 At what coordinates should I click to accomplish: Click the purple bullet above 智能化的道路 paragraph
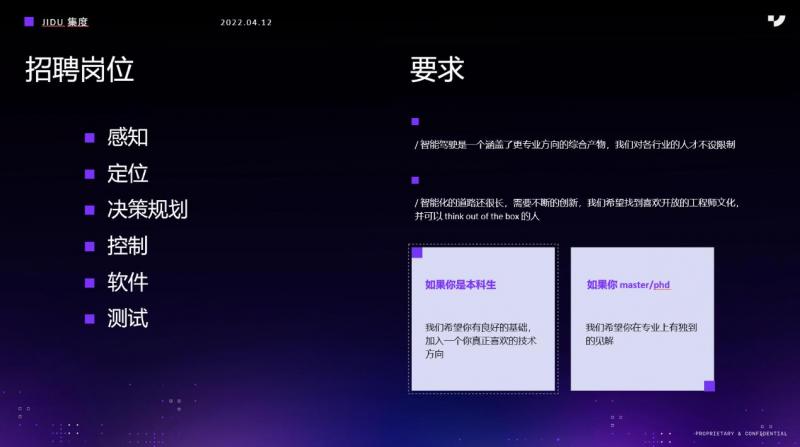click(x=415, y=180)
